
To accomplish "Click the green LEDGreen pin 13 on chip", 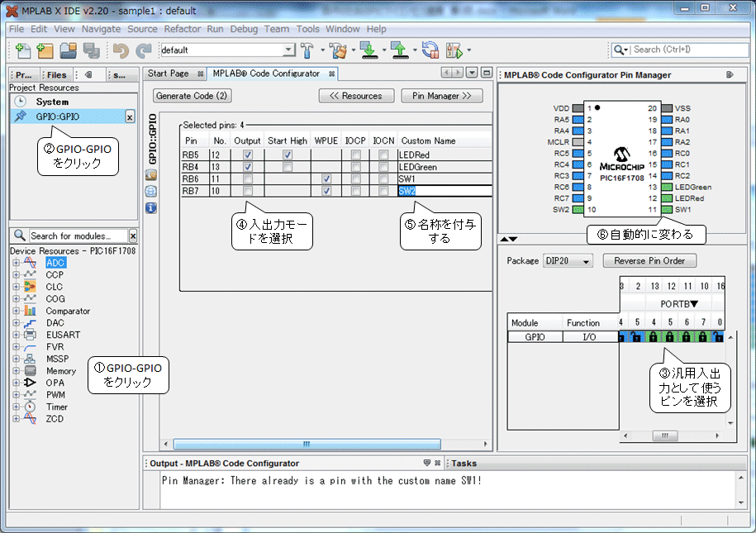I will 667,187.
